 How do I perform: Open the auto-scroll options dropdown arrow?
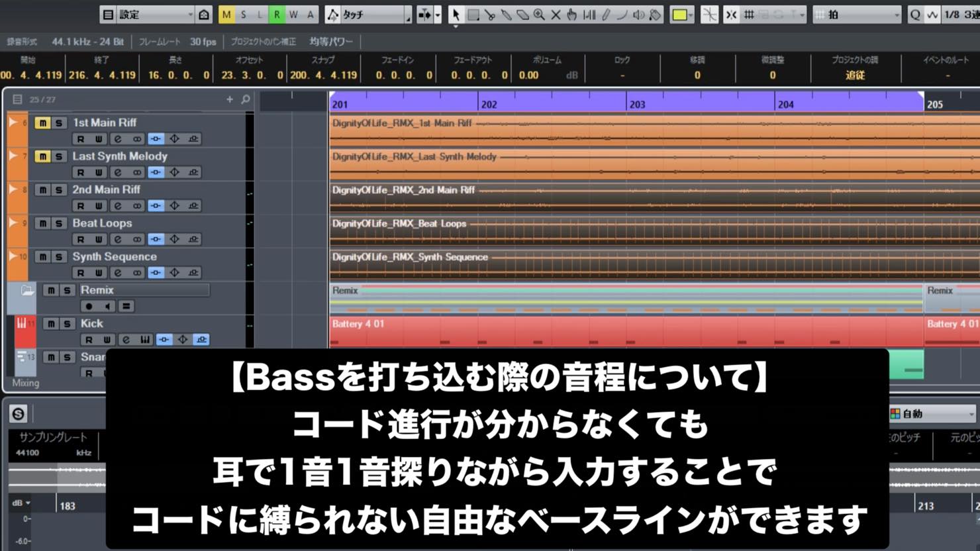tap(438, 15)
